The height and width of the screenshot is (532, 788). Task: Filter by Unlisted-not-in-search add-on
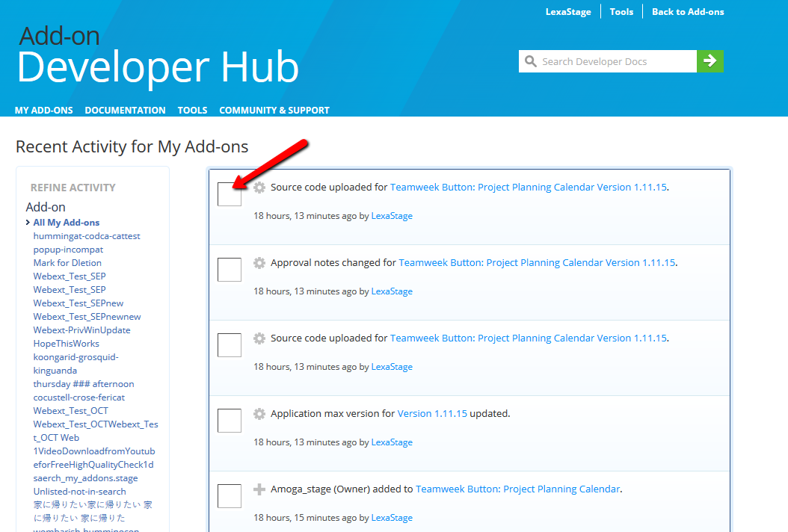coord(80,492)
